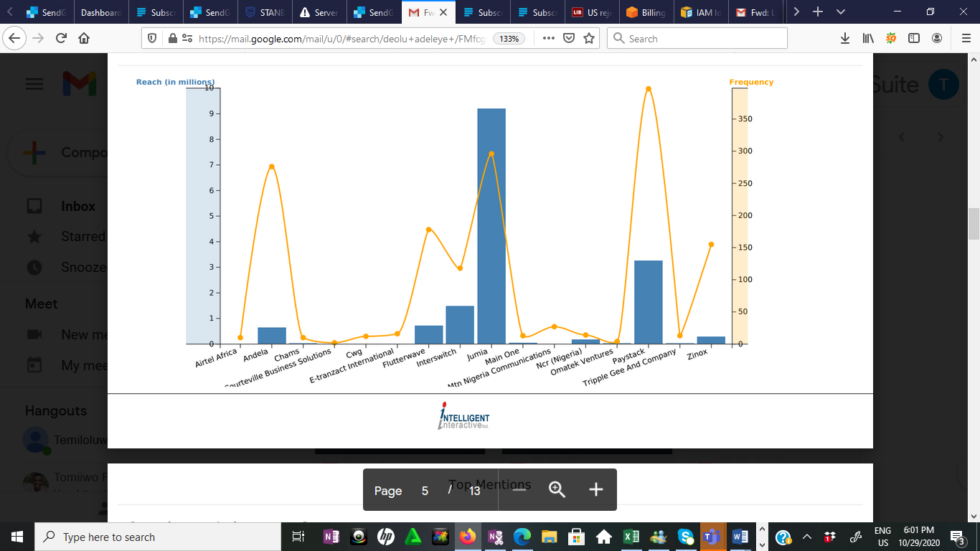Open page actions three-dot menu

pyautogui.click(x=549, y=39)
